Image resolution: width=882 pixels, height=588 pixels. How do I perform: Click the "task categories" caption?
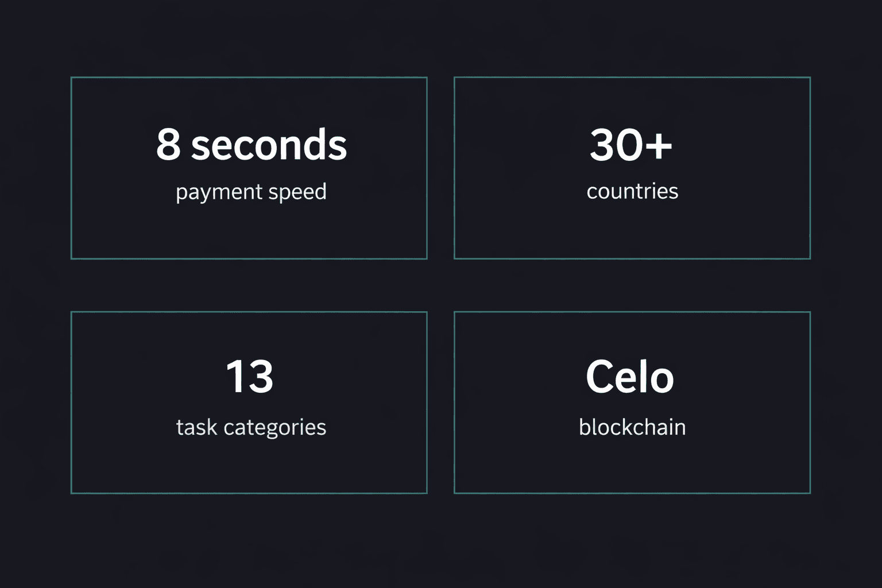tap(251, 427)
